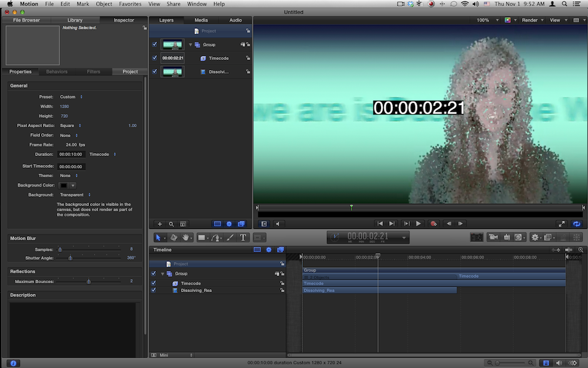588x368 pixels.
Task: Click the Make Particles icon
Action: pyautogui.click(x=563, y=237)
